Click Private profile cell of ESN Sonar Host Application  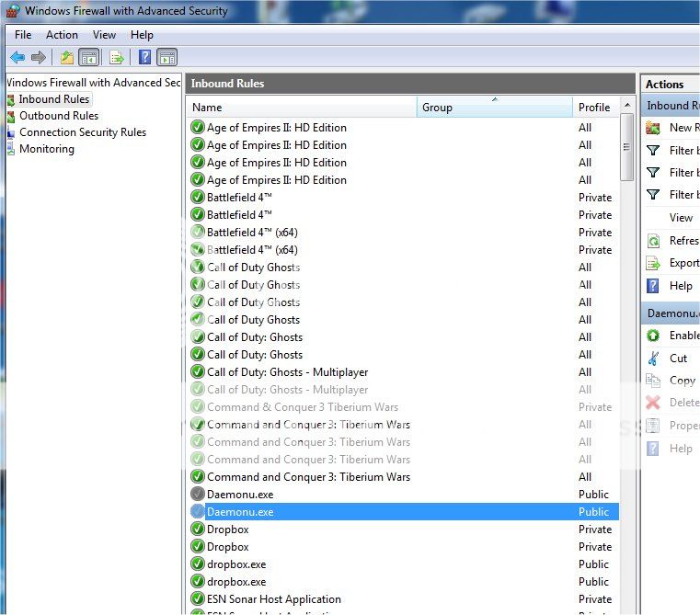coord(594,599)
